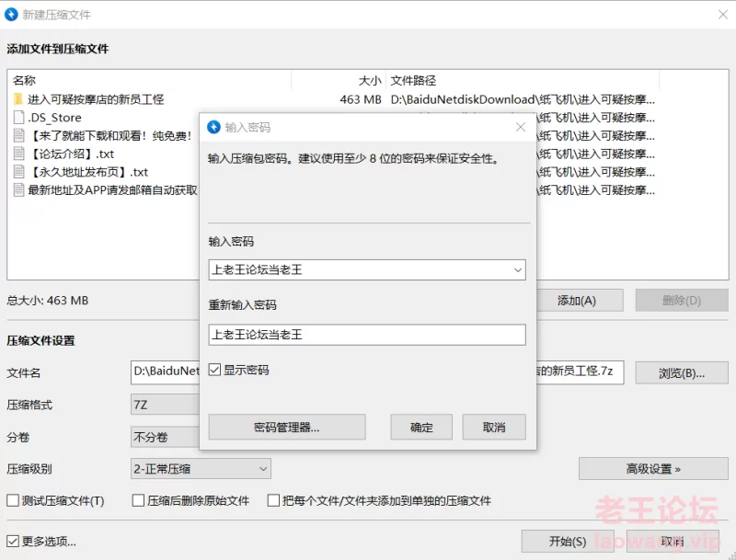Click the 重新输入密码 input field
736x560 pixels.
pyautogui.click(x=366, y=335)
